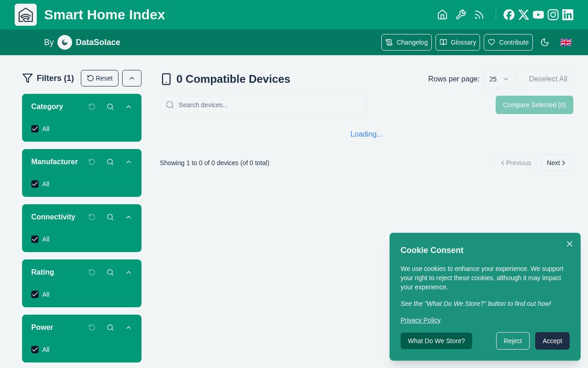Go to the home icon in header
Screen dimensions: 588x368
point(442,15)
